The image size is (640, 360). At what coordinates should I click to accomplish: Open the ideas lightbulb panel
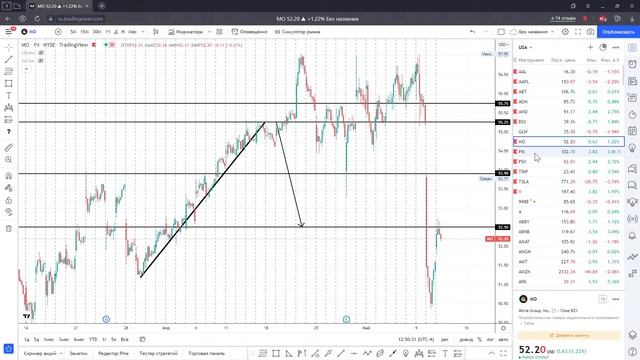(632, 147)
